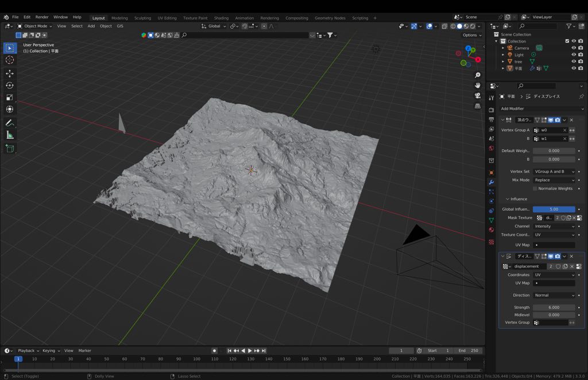588x380 pixels.
Task: Open the Vertex Set dropdown
Action: click(x=554, y=171)
